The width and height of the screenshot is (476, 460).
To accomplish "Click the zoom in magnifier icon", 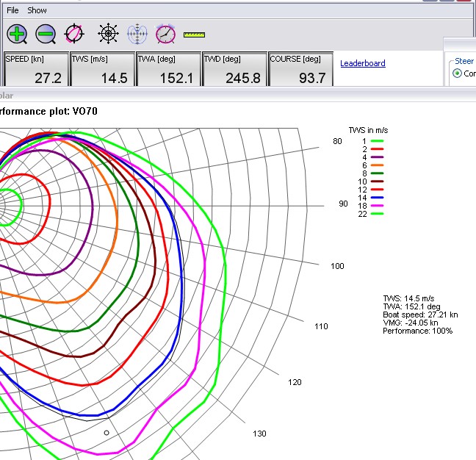I will [17, 34].
